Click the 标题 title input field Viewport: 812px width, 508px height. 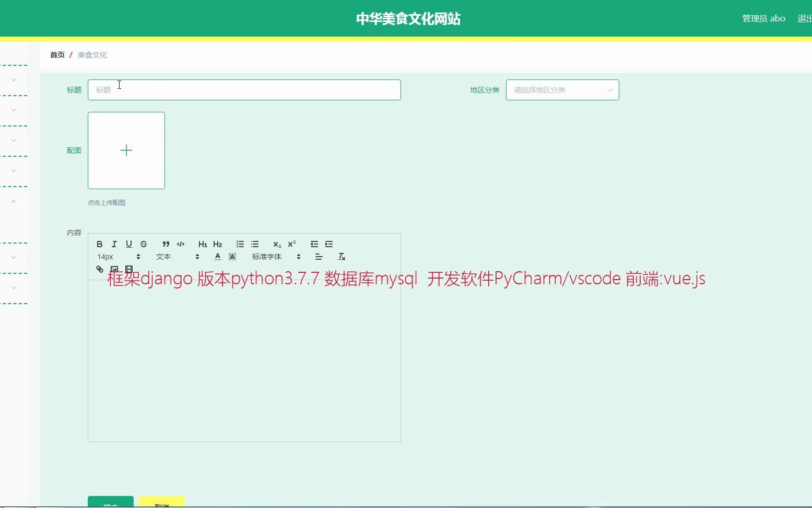(244, 90)
